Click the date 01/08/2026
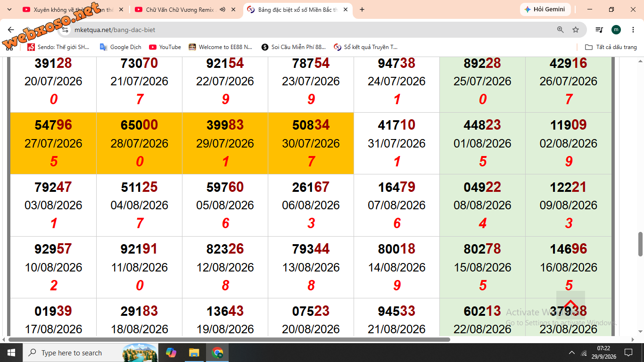 482,143
